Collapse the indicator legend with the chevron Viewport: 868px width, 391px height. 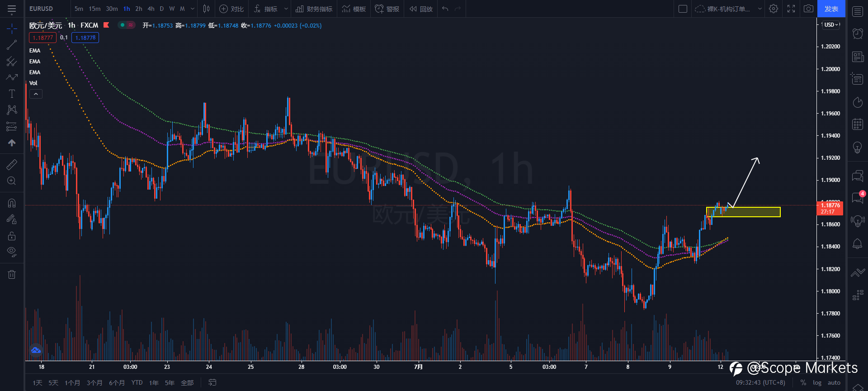click(x=36, y=94)
